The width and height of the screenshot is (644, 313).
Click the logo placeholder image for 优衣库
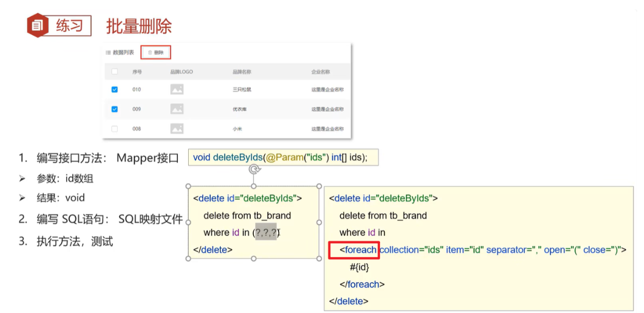[177, 109]
